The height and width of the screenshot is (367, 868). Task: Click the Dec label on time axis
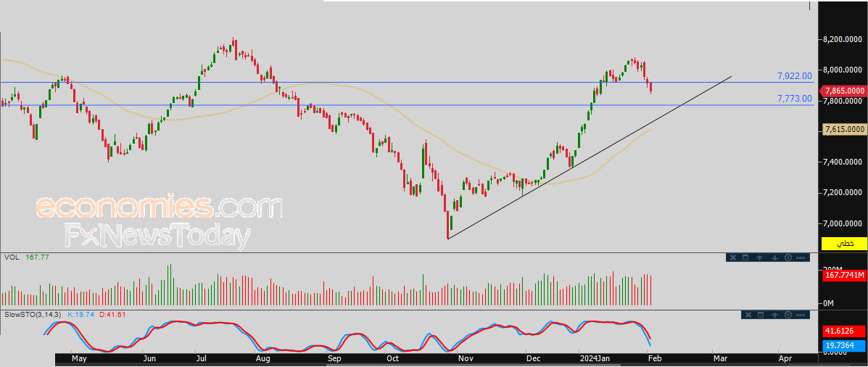(x=532, y=359)
